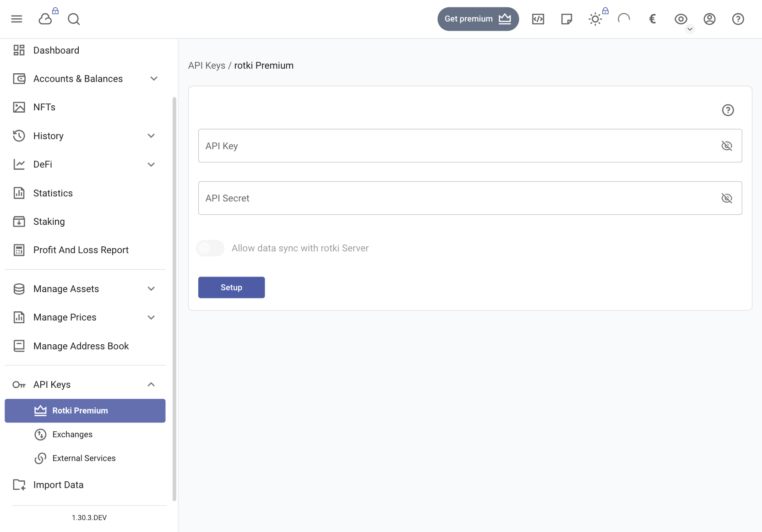Click the Manage Assets database icon
The width and height of the screenshot is (762, 532).
coord(19,289)
